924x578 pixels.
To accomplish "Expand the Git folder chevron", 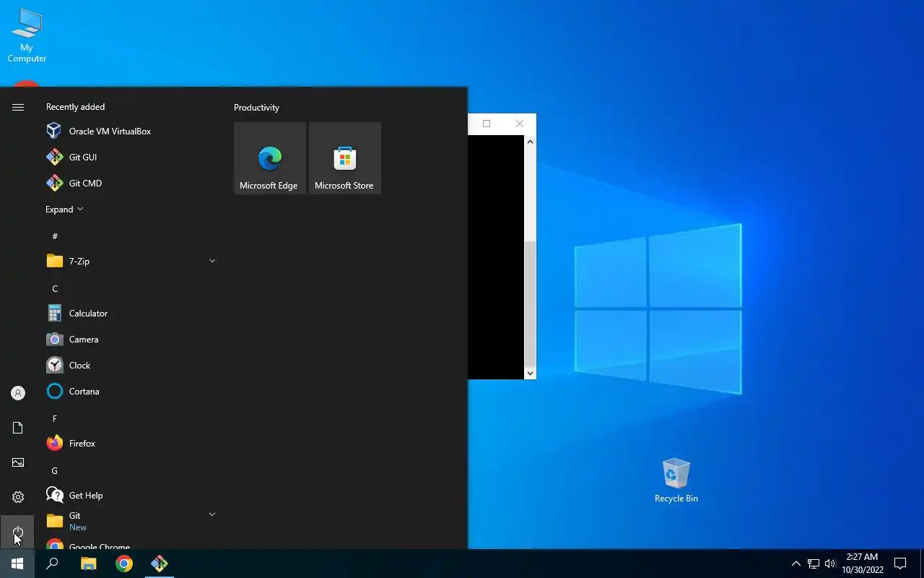I will [212, 514].
